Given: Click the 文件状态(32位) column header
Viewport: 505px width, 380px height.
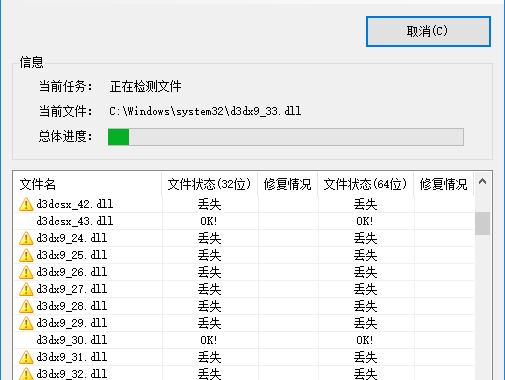Looking at the screenshot, I should [210, 184].
